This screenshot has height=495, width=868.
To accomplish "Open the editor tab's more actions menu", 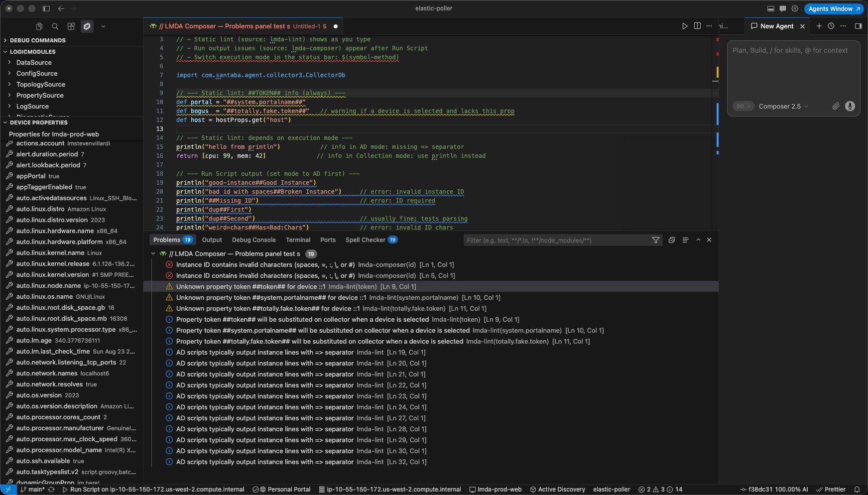I will click(709, 26).
